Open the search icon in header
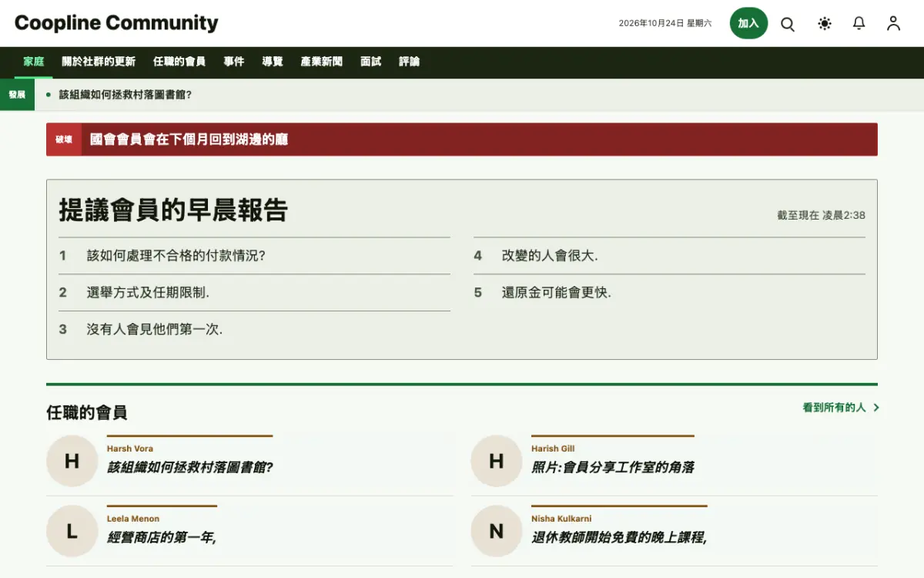924x578 pixels. (x=788, y=24)
